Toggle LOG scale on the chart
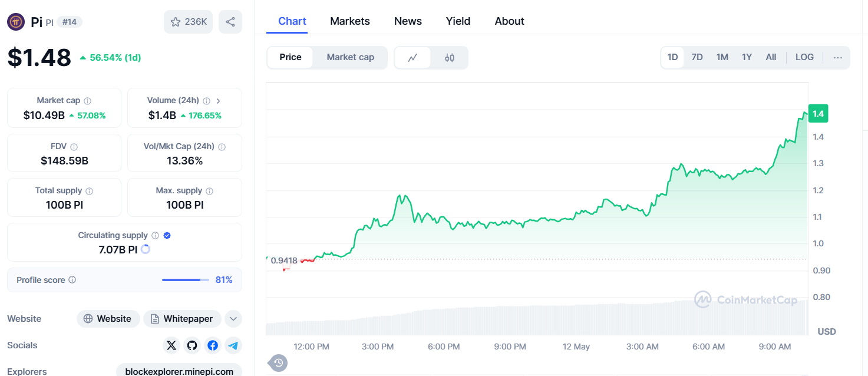 click(x=804, y=57)
